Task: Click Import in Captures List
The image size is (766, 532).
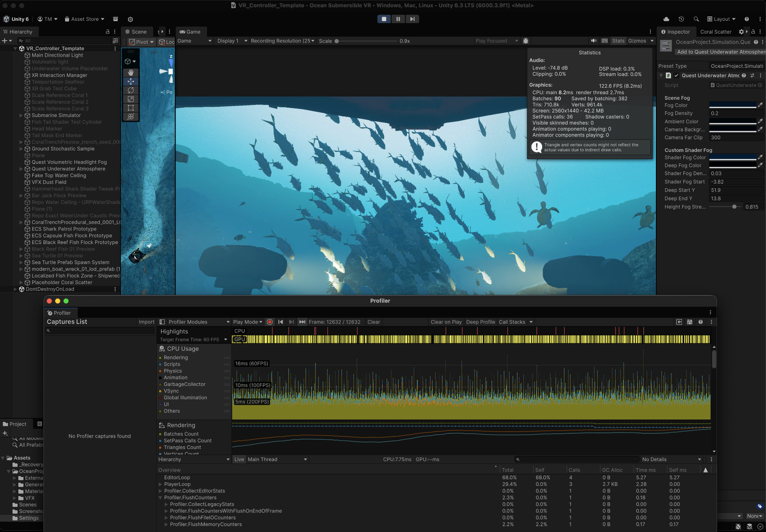Action: coord(146,322)
